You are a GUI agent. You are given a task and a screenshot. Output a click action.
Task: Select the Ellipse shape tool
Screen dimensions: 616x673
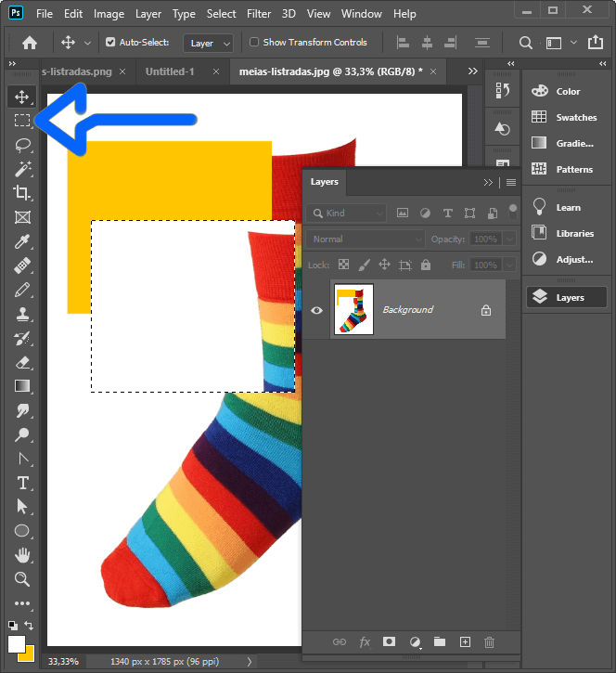click(x=22, y=531)
